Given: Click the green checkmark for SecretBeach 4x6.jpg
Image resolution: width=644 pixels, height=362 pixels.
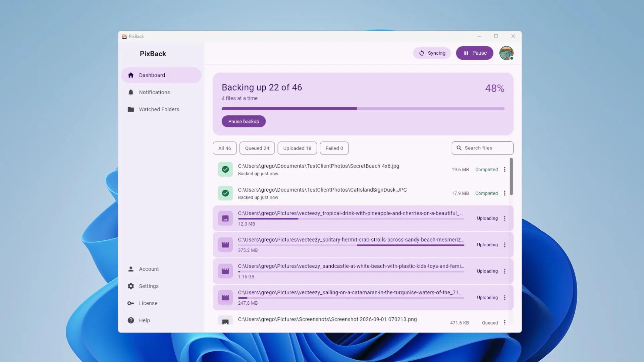Looking at the screenshot, I should click(225, 169).
